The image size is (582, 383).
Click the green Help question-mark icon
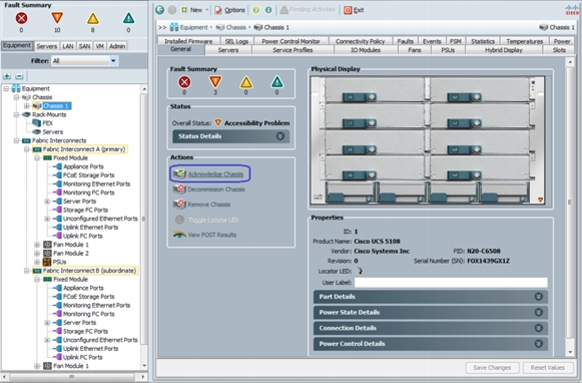point(256,10)
